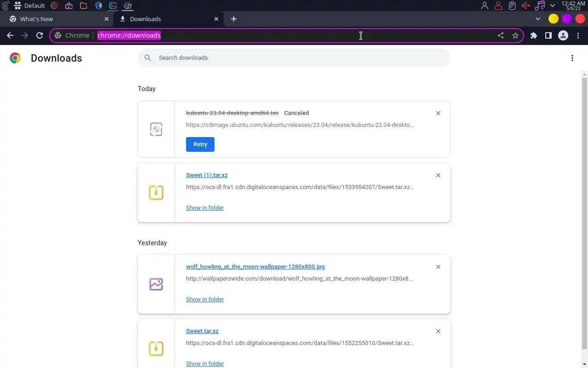Reload the Downloads page
Image resolution: width=588 pixels, height=368 pixels.
coord(40,35)
